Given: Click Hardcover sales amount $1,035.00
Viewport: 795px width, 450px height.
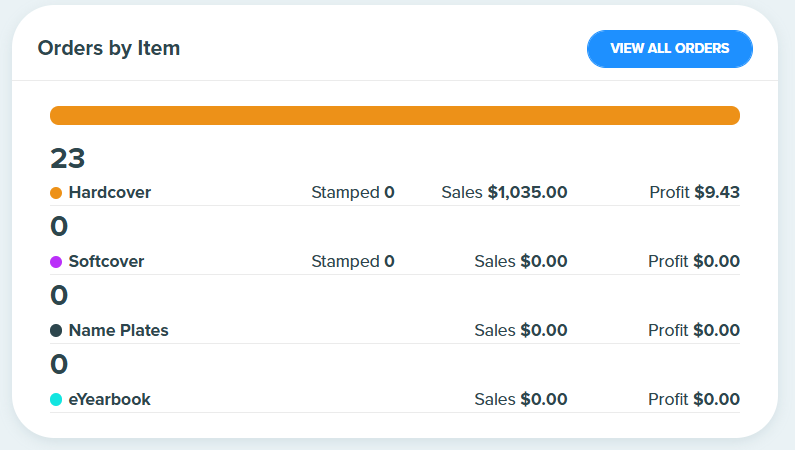Looking at the screenshot, I should [527, 193].
